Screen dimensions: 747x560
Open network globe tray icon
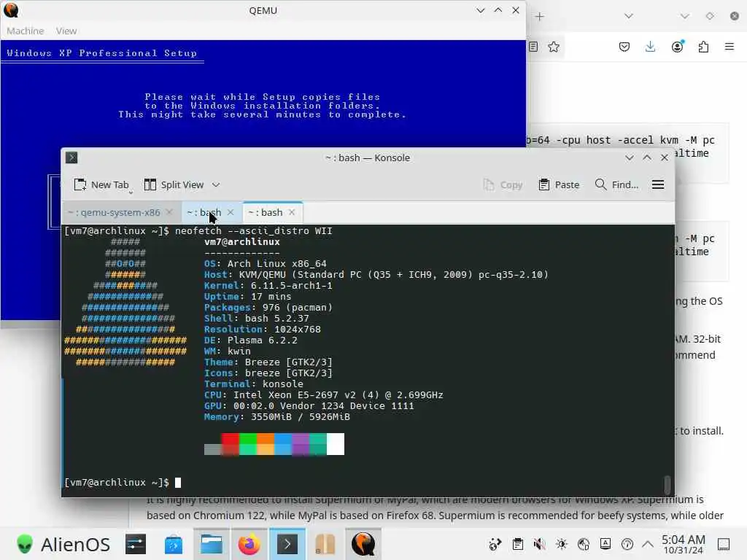(x=584, y=544)
